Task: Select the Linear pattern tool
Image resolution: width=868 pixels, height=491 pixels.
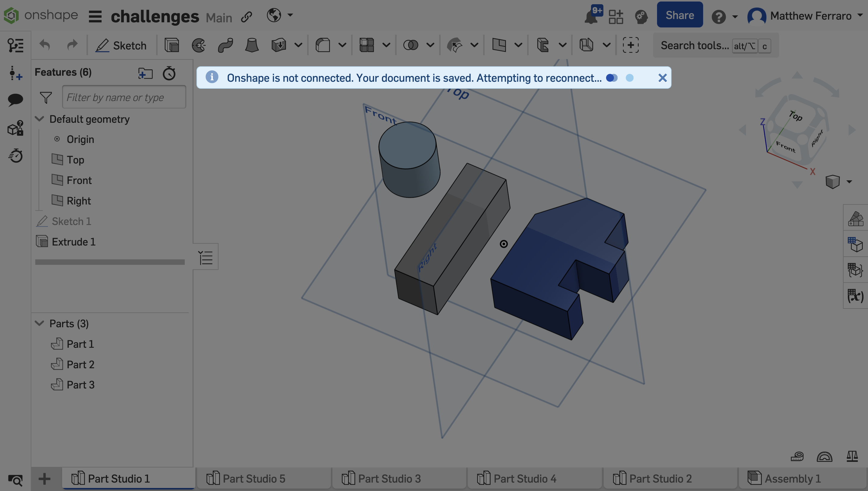Action: point(366,45)
